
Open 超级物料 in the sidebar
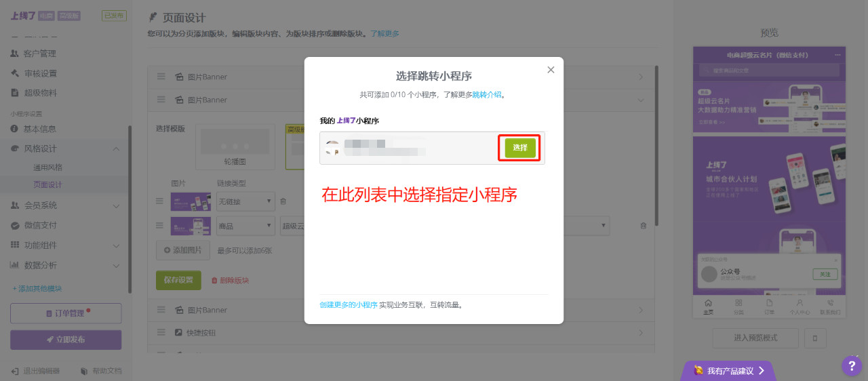[39, 93]
